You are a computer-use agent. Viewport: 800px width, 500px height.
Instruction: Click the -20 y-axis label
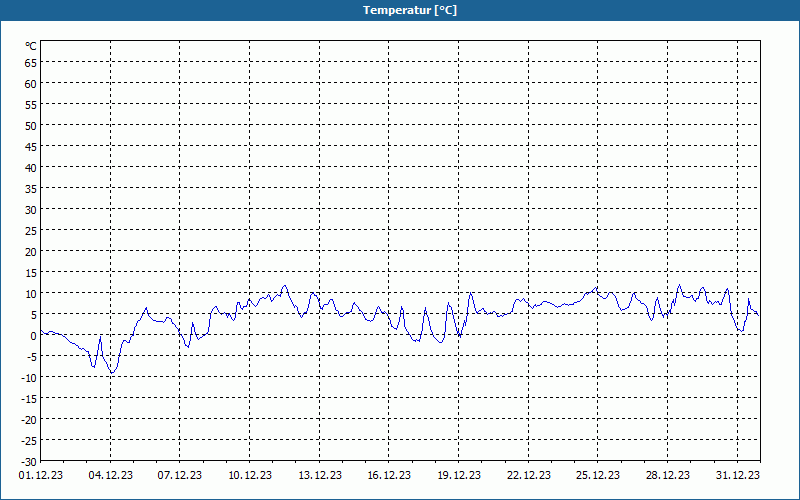click(29, 420)
